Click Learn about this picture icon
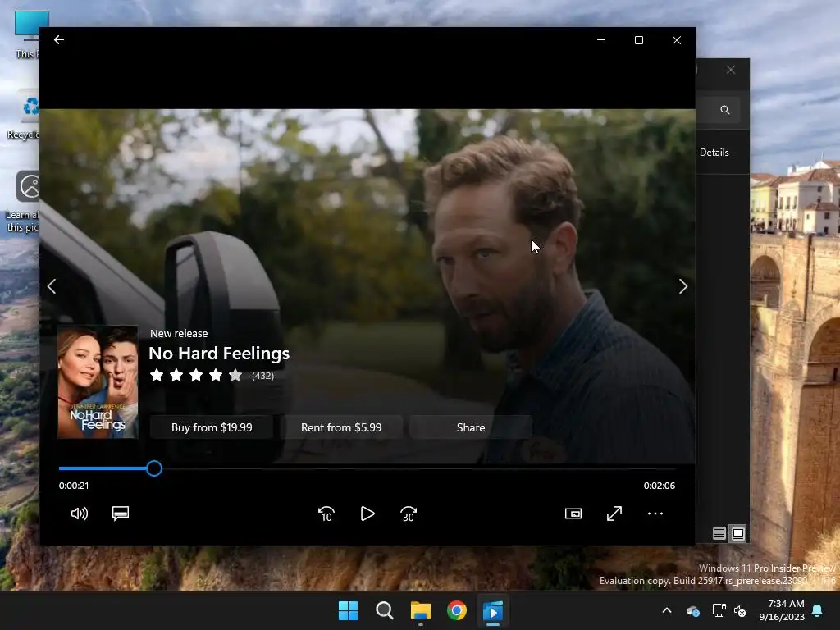Image resolution: width=840 pixels, height=630 pixels. pos(22,203)
